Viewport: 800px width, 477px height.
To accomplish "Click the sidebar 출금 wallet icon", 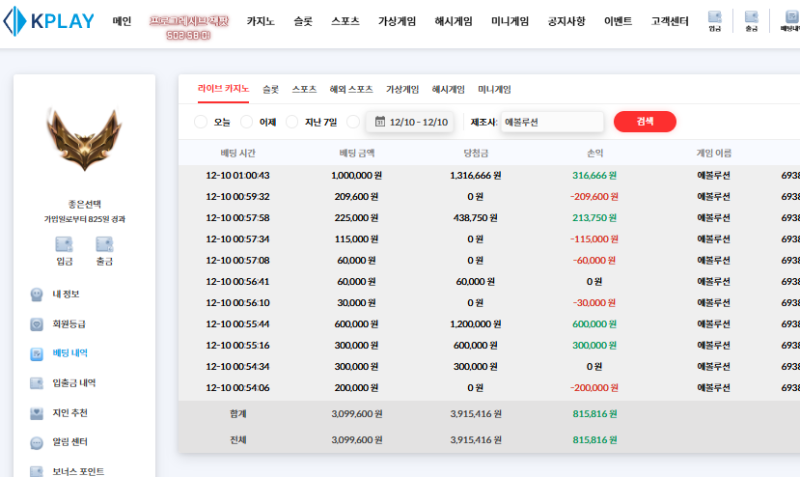I will coord(104,244).
